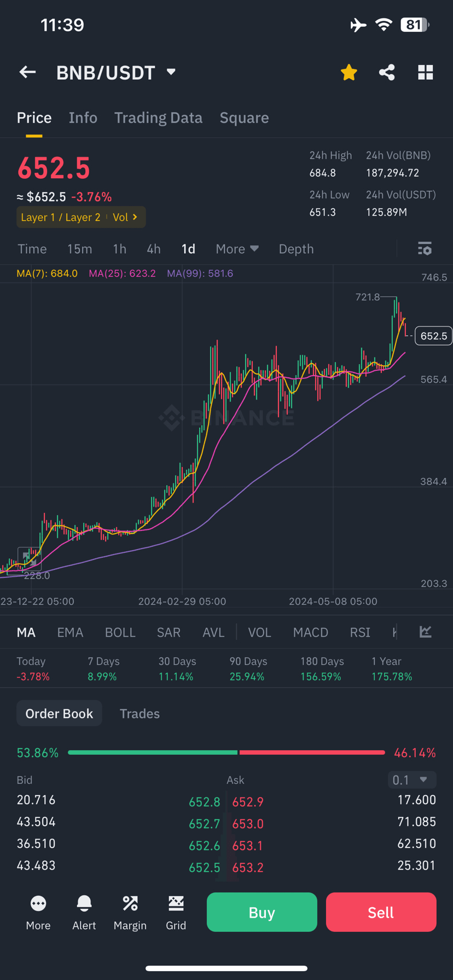Screen dimensions: 453x980
Task: Tap the Alert bell icon
Action: coord(84,912)
